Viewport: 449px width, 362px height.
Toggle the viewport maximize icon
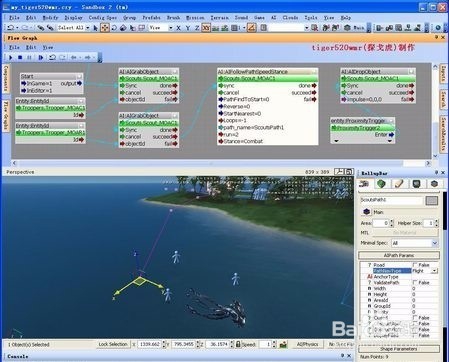[349, 172]
